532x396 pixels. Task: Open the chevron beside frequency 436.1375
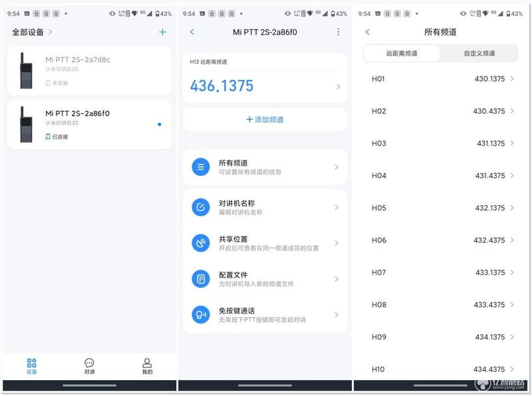pyautogui.click(x=338, y=87)
